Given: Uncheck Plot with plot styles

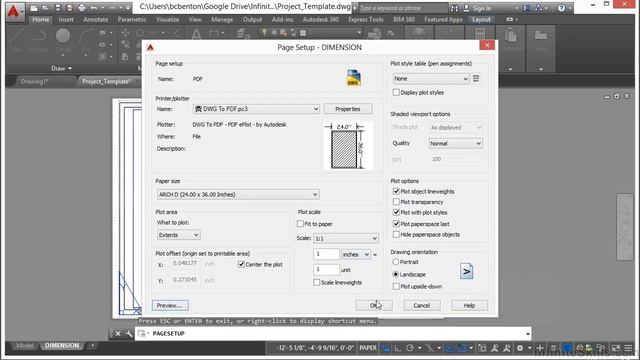Looking at the screenshot, I should pyautogui.click(x=396, y=212).
